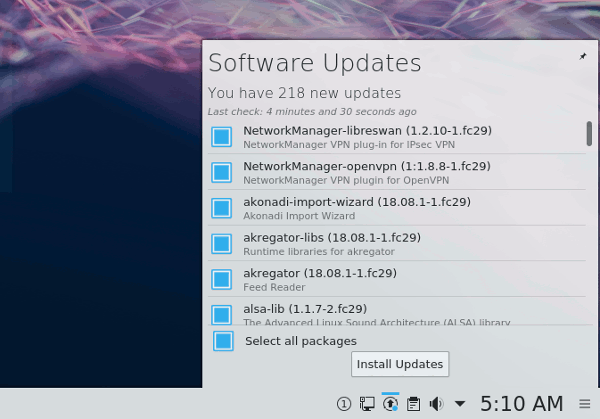600x419 pixels.
Task: Pin the Software Updates popup open
Action: (x=583, y=57)
